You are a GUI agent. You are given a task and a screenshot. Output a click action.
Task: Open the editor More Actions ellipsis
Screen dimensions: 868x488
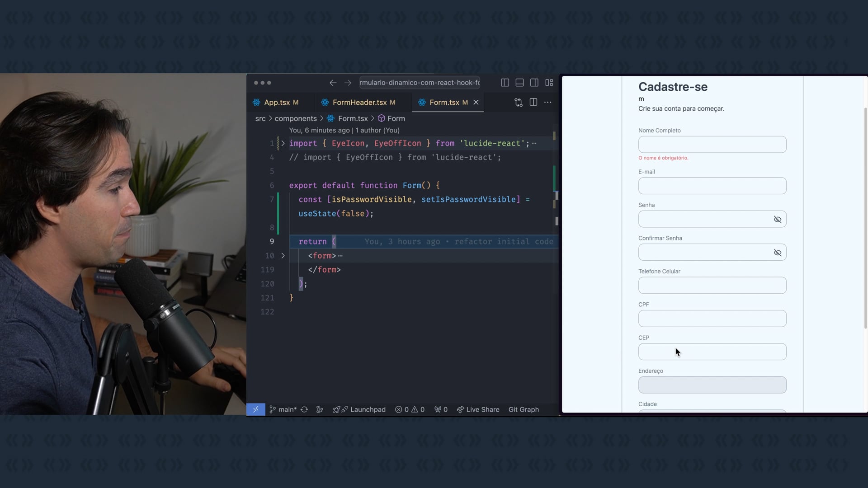point(548,102)
